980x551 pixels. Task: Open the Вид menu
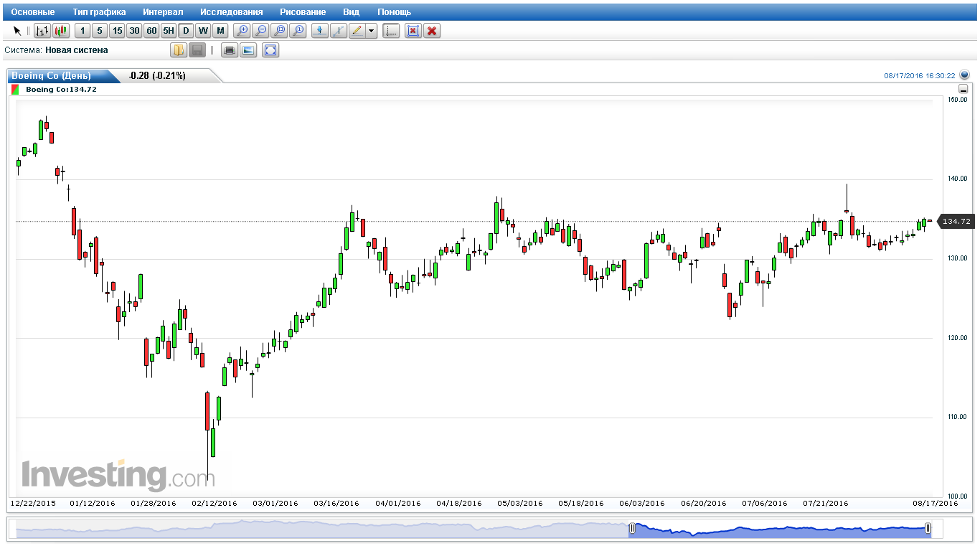click(352, 12)
